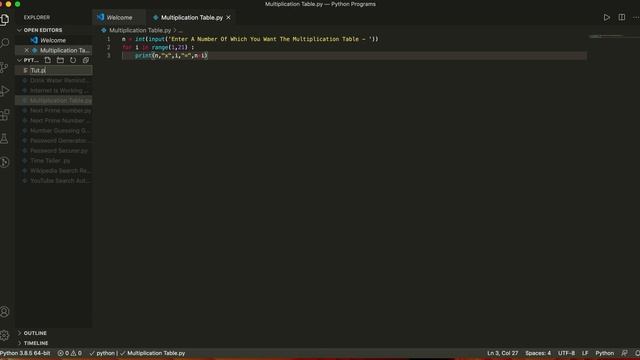The height and width of the screenshot is (360, 640).
Task: Click the for loop on line 2
Action: point(158,47)
